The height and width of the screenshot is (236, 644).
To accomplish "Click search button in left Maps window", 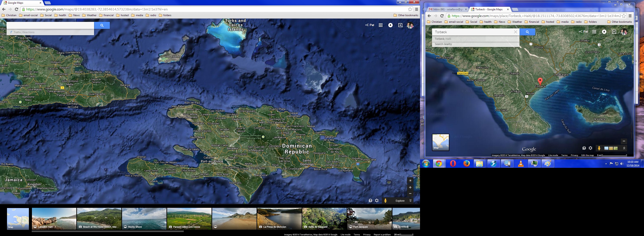I will (102, 25).
